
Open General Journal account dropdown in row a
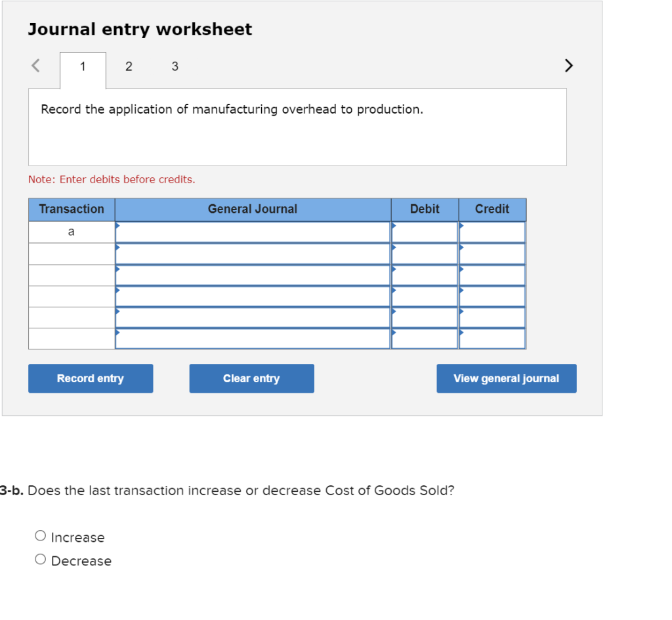coord(253,232)
